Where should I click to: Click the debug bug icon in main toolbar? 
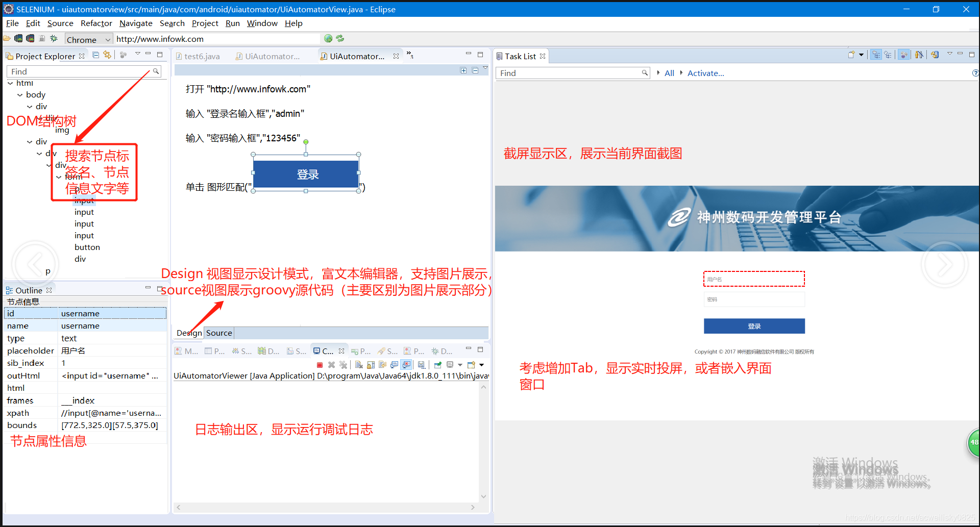click(x=54, y=39)
